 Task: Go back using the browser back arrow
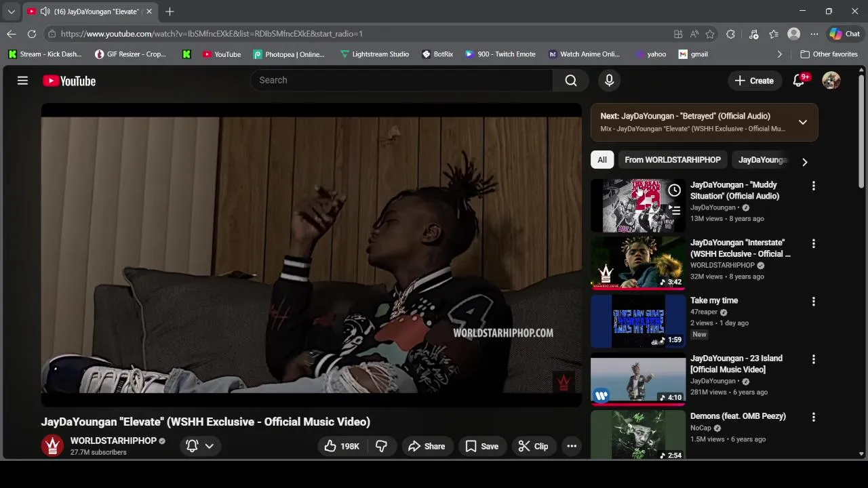pyautogui.click(x=12, y=34)
